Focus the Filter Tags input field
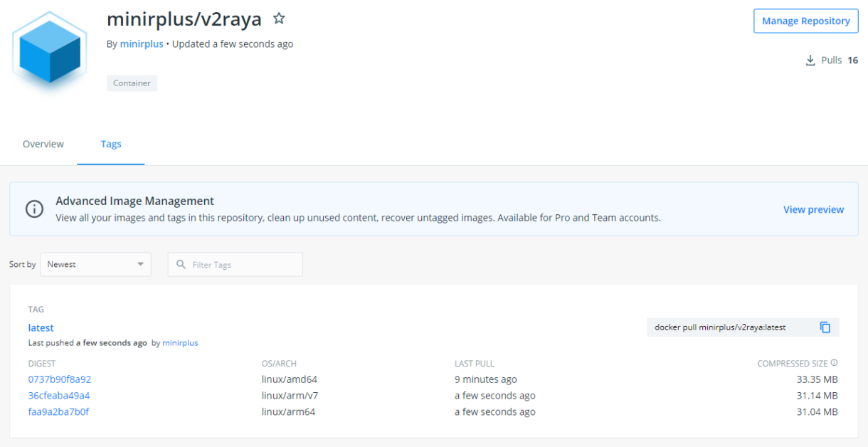The image size is (868, 447). point(242,264)
